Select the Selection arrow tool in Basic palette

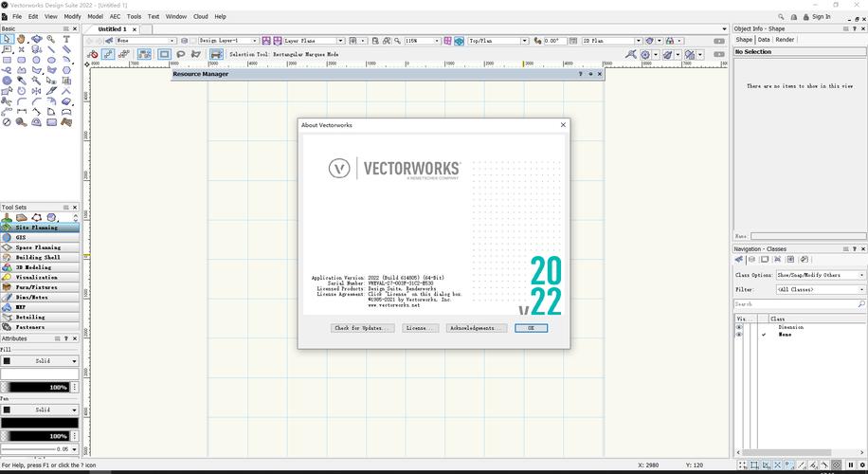point(7,39)
